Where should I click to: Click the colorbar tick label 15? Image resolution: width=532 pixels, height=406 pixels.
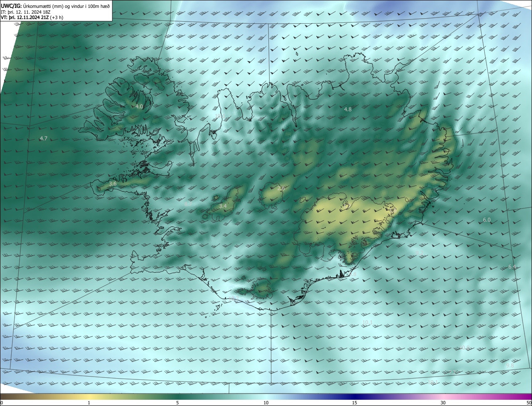[x=355, y=403]
